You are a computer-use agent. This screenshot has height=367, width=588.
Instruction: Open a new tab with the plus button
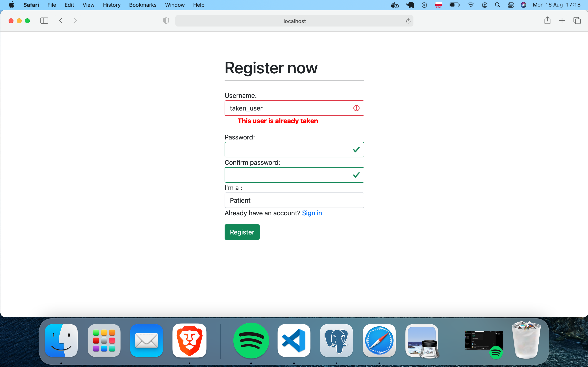(x=562, y=21)
